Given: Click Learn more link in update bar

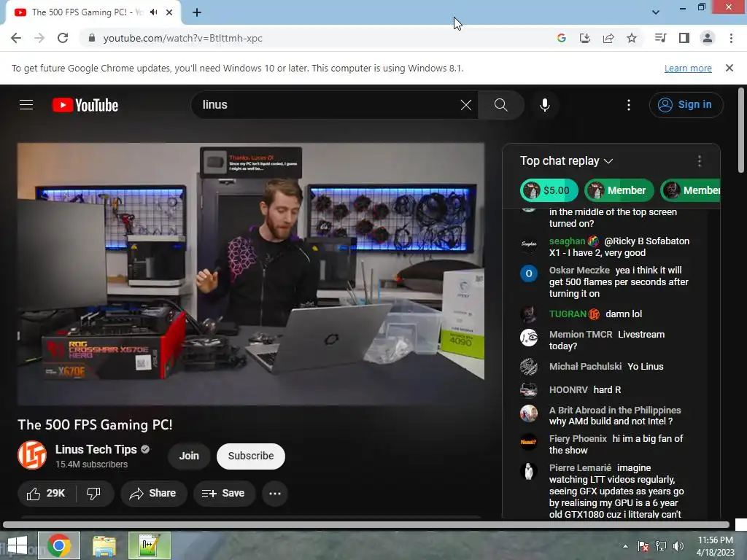Looking at the screenshot, I should [688, 68].
